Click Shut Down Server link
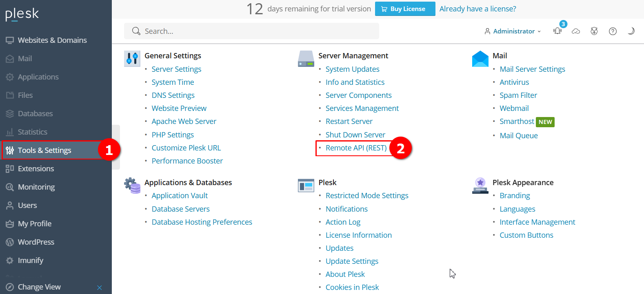 tap(355, 135)
